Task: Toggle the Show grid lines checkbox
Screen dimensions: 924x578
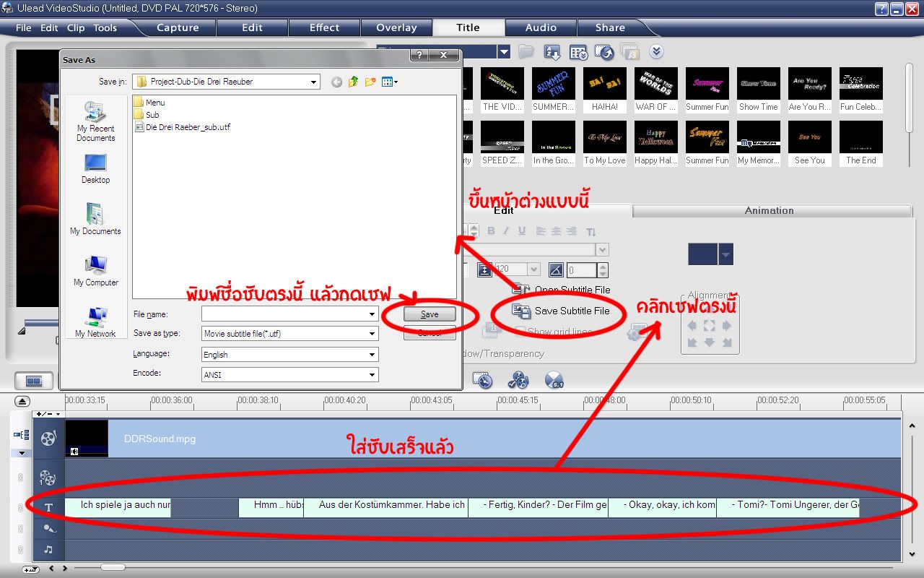Action: 520,332
